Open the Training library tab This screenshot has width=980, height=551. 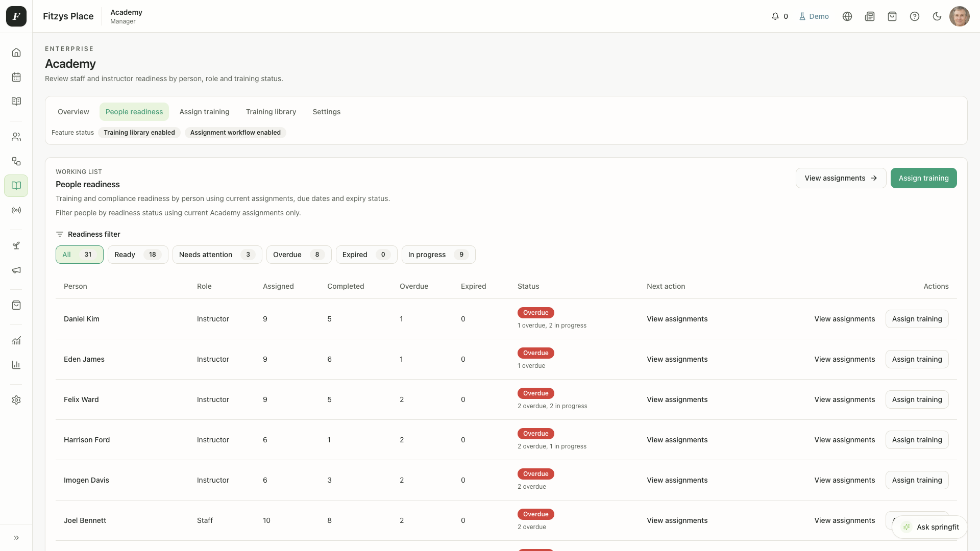click(271, 112)
